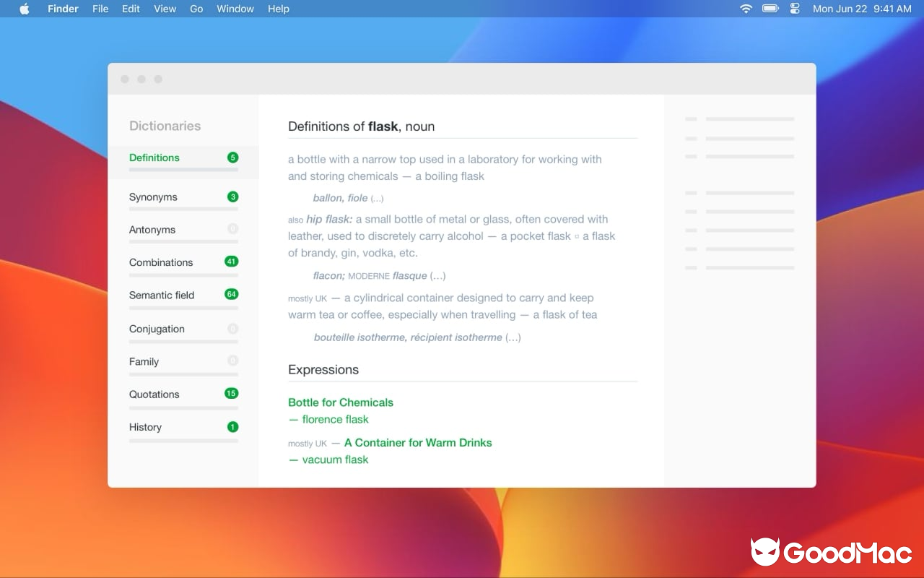The image size is (924, 578).
Task: Click the Wi-Fi status icon
Action: 746,9
